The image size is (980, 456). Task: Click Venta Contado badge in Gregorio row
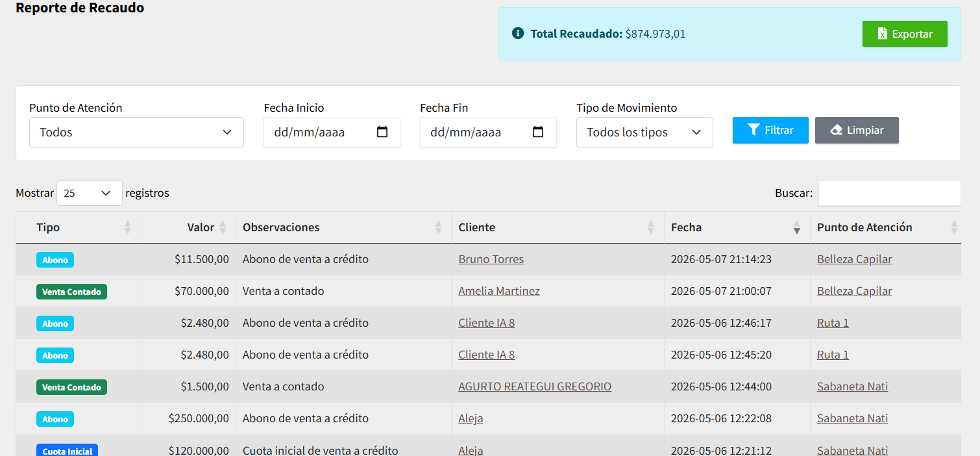tap(71, 387)
